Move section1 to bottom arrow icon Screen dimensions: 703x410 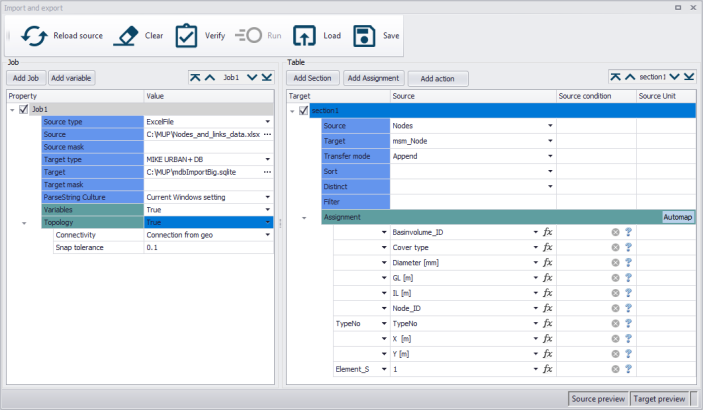point(689,77)
